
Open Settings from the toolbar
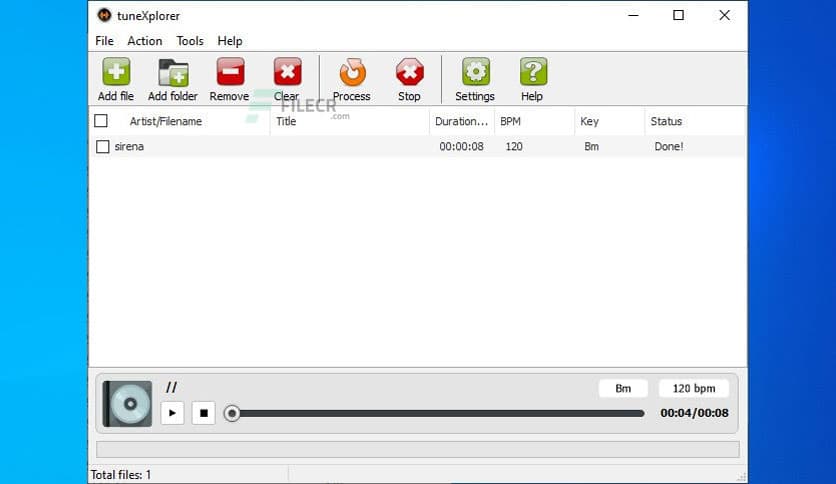click(x=475, y=72)
